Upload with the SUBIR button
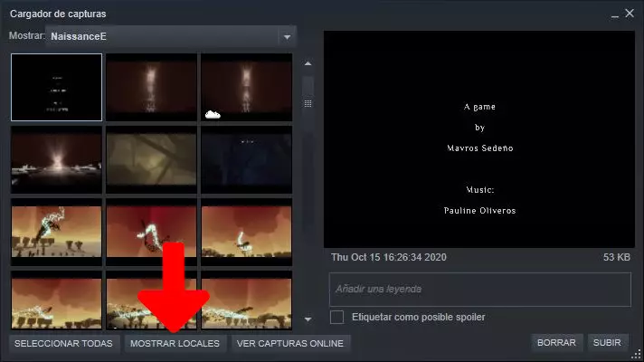The width and height of the screenshot is (644, 362). coord(607,343)
